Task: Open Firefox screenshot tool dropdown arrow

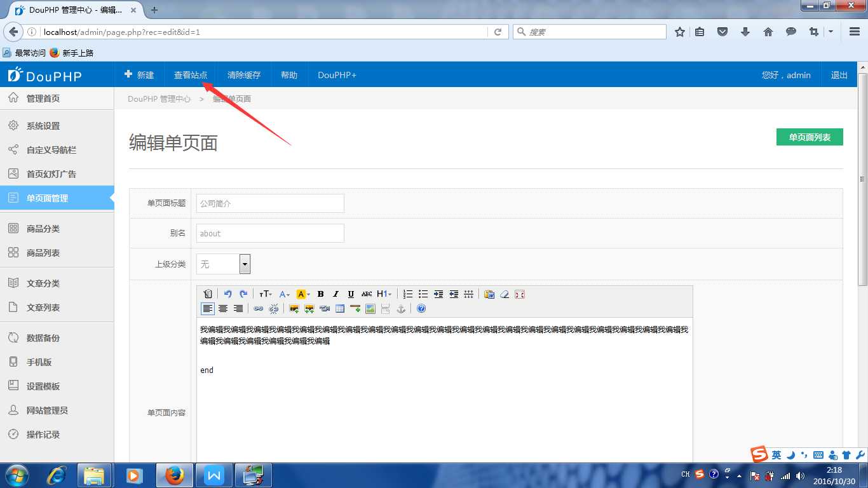Action: tap(831, 32)
